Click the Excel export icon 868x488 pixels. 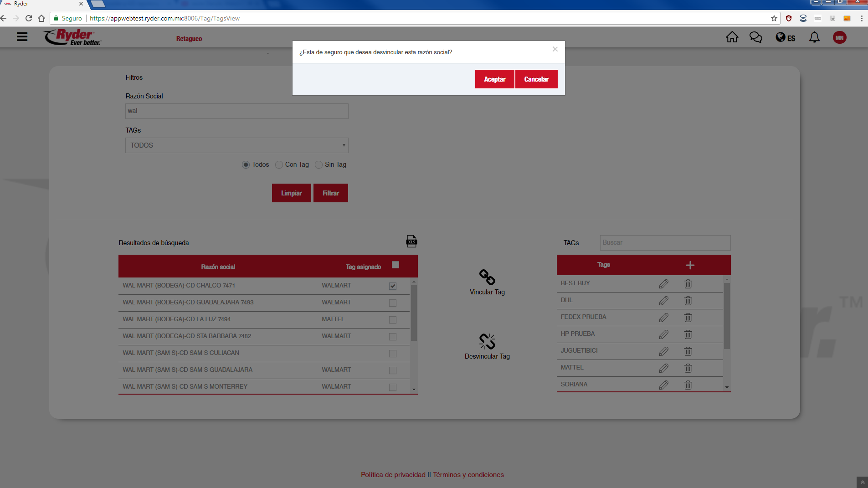411,241
